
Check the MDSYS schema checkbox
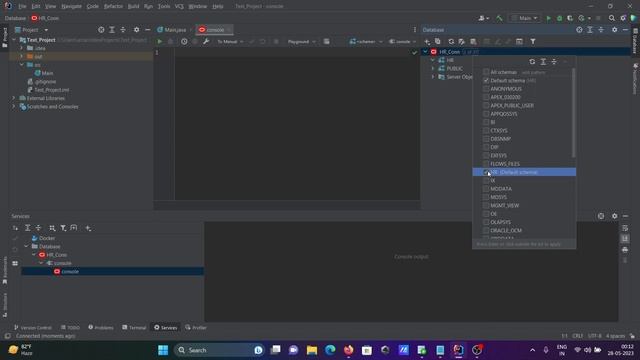[486, 197]
